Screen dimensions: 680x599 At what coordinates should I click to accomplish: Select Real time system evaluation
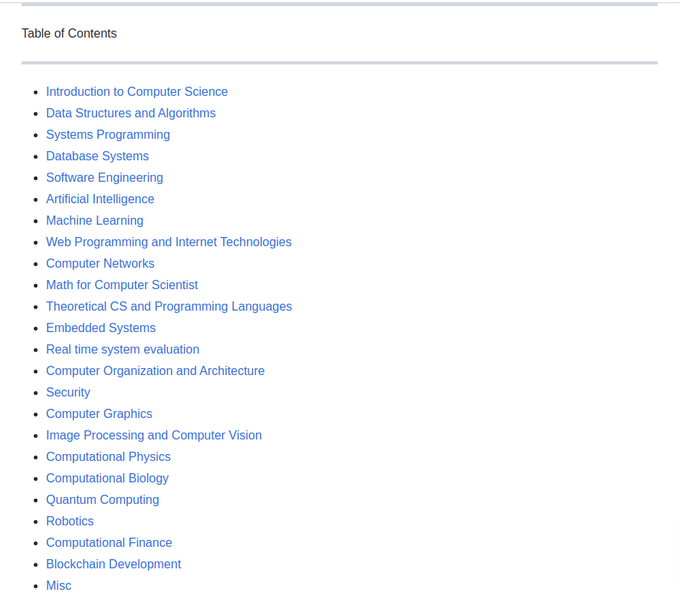123,349
